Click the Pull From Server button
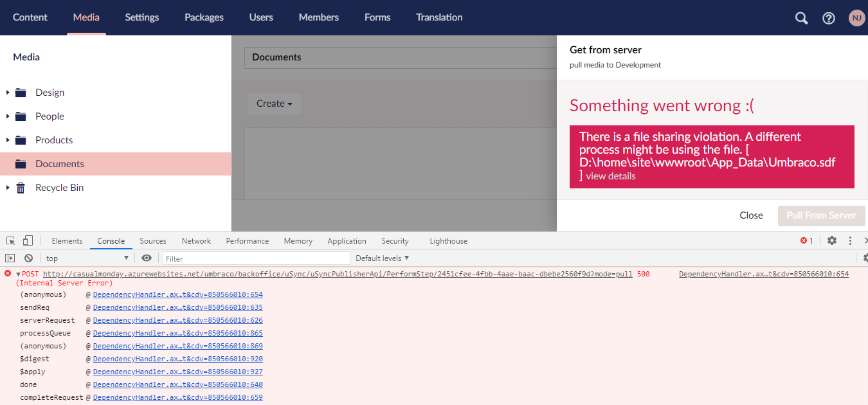The height and width of the screenshot is (405, 868). tap(822, 215)
